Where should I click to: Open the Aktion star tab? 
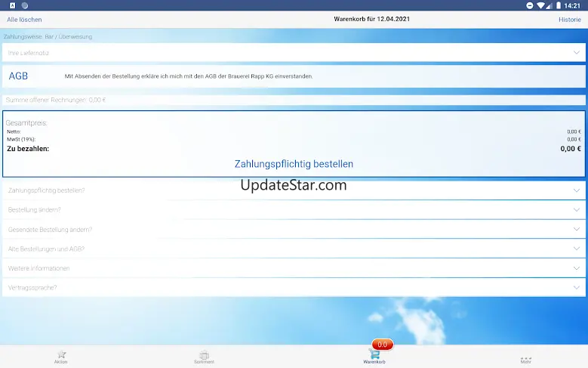[x=60, y=357]
